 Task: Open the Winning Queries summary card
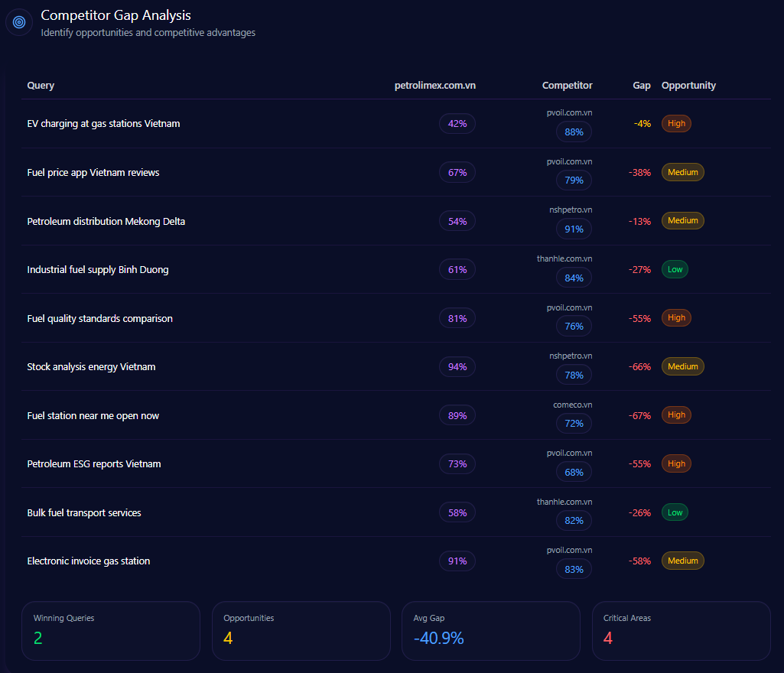pos(110,630)
